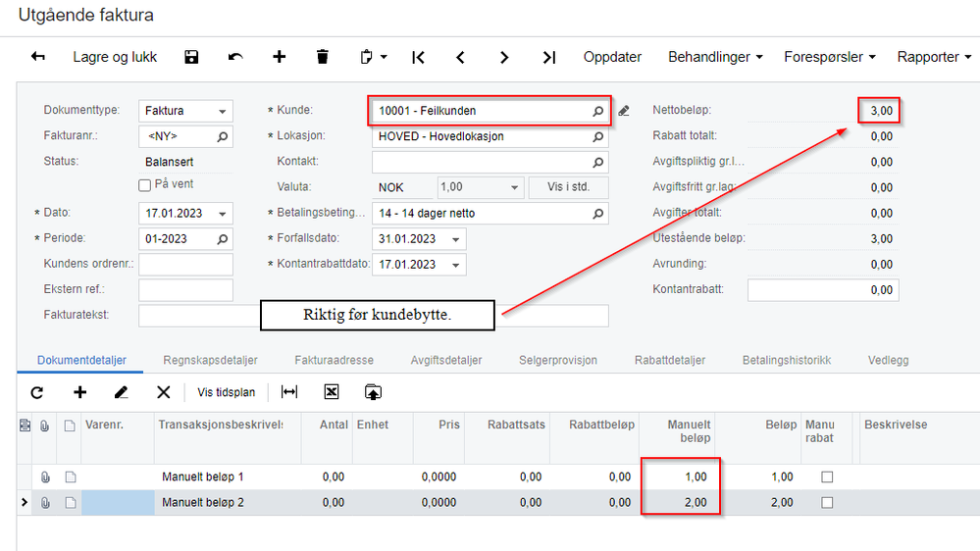Click Vis i std. button
Viewport: 980px width, 551px height.
pyautogui.click(x=569, y=187)
